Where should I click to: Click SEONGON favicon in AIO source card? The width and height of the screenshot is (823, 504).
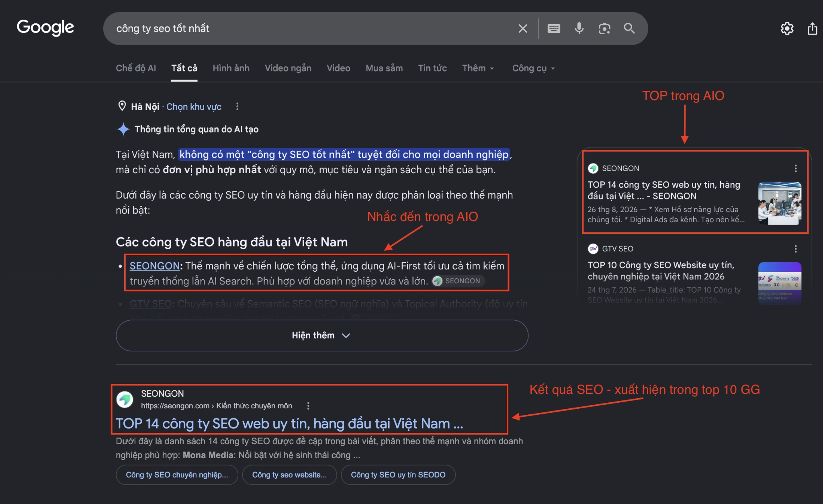pos(593,168)
